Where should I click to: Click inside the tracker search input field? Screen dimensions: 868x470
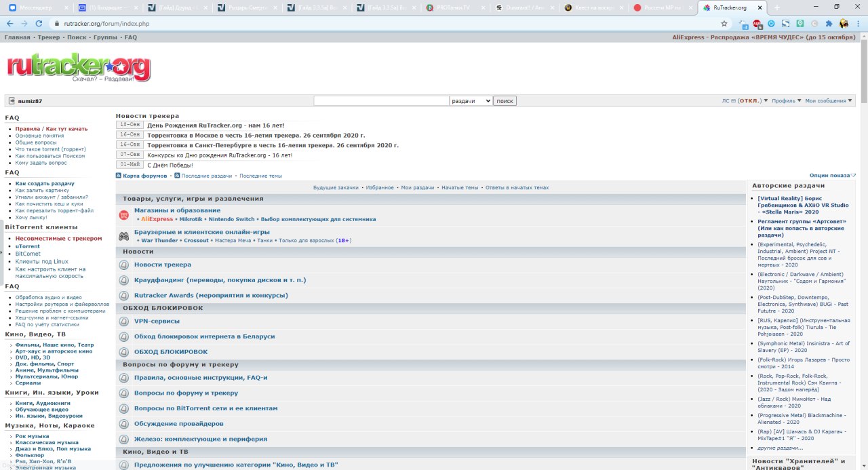tap(381, 101)
